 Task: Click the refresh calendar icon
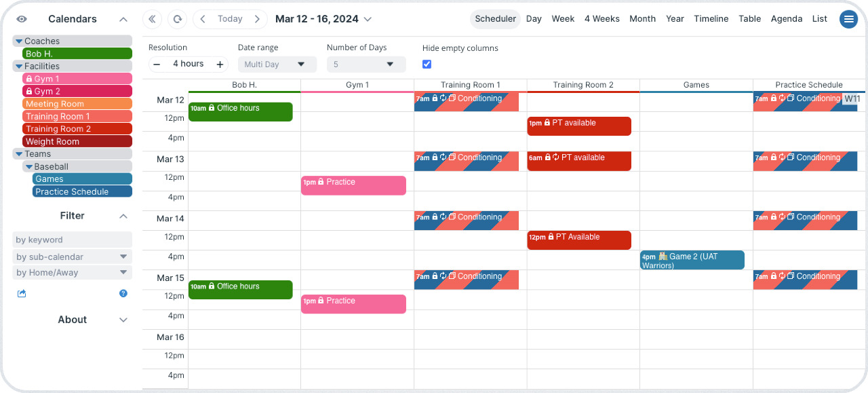tap(178, 19)
